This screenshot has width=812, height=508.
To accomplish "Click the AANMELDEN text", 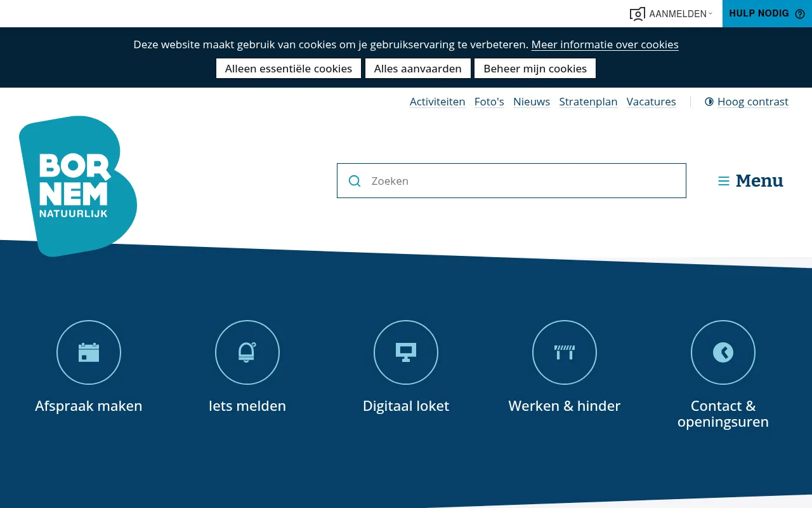I will pos(678,14).
